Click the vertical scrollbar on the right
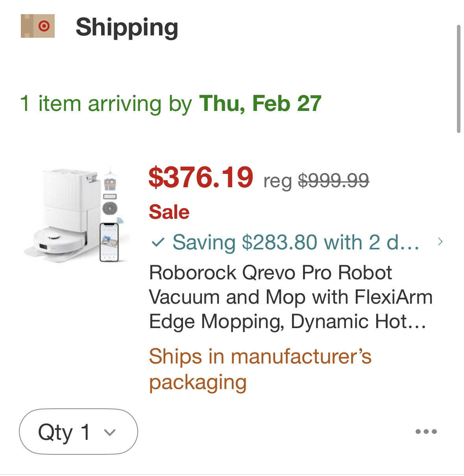Screen dimensions: 464x476 pyautogui.click(x=458, y=79)
